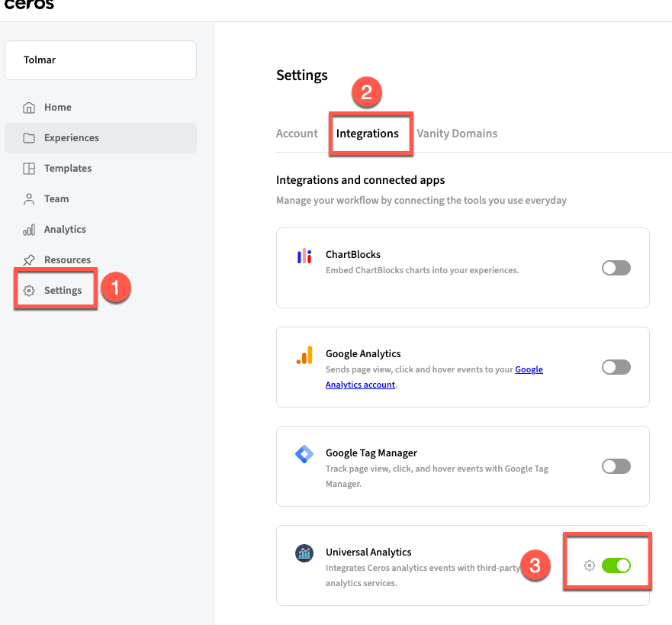Disable the Universal Analytics toggle
This screenshot has height=625, width=672.
[x=616, y=565]
